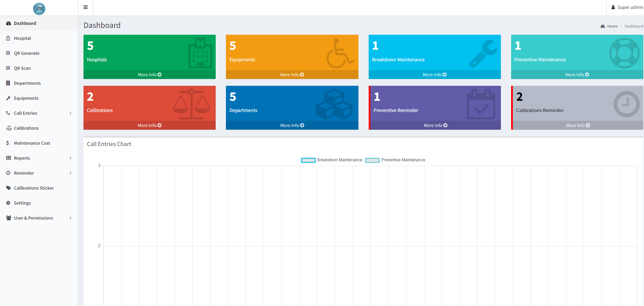Click the Reports grid icon in sidebar
This screenshot has width=644, height=306.
point(9,158)
